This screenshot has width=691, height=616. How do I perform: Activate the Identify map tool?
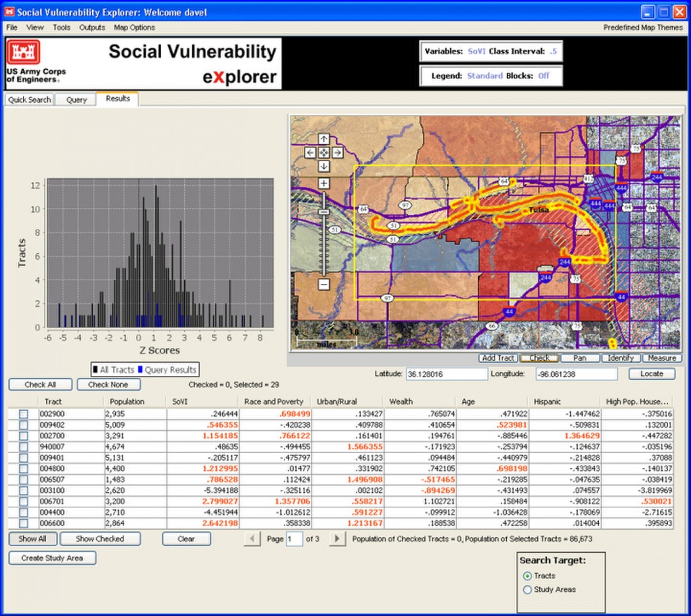(621, 358)
